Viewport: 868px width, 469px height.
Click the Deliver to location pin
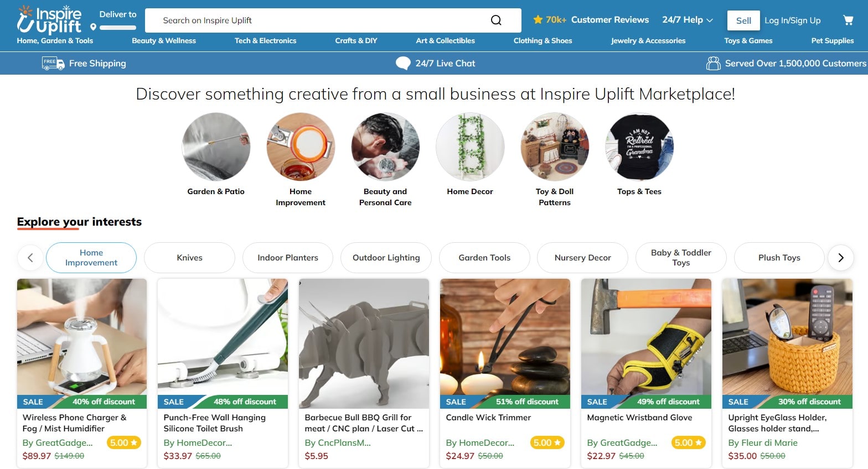click(94, 27)
